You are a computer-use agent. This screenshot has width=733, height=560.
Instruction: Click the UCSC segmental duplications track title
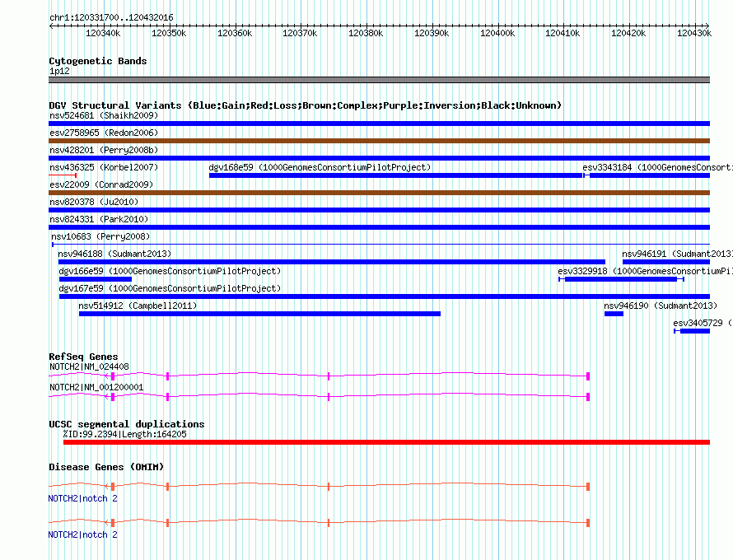126,424
